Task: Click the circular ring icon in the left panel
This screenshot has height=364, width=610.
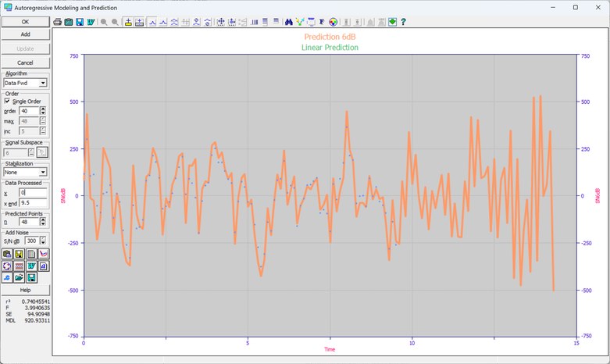Action: coord(7,266)
